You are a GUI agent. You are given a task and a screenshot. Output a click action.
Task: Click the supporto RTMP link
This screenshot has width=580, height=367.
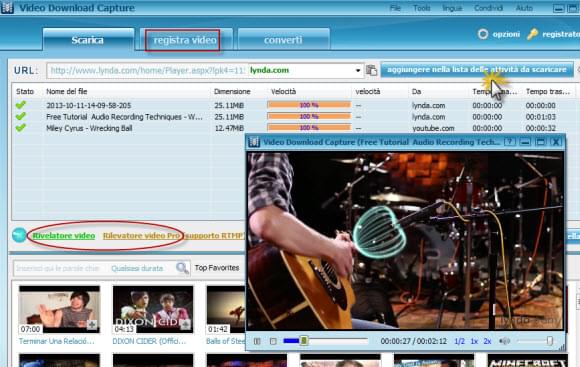click(x=214, y=236)
